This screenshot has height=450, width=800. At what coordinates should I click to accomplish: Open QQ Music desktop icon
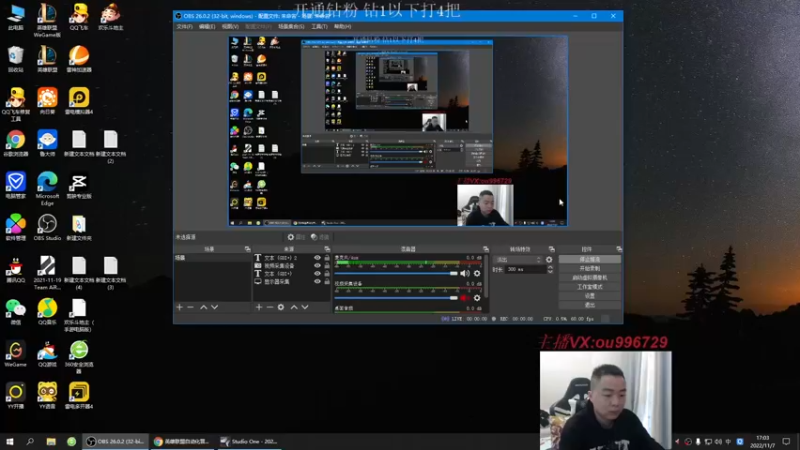[47, 312]
